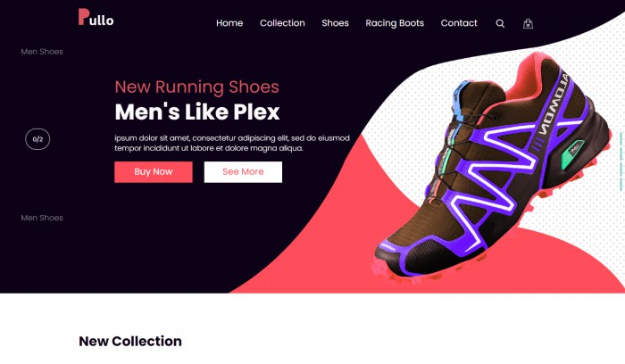Click the See More button
This screenshot has width=625, height=364.
(x=243, y=172)
